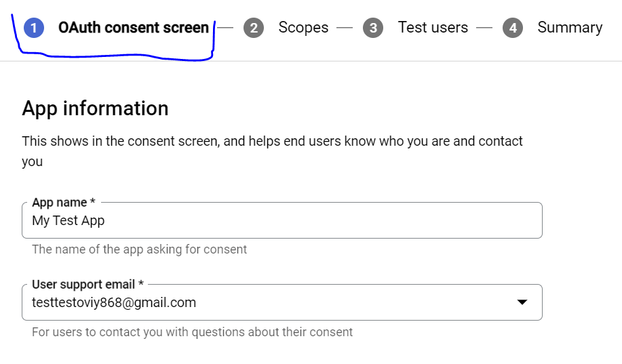Click the App name input field
The width and height of the screenshot is (622, 364).
coord(281,221)
